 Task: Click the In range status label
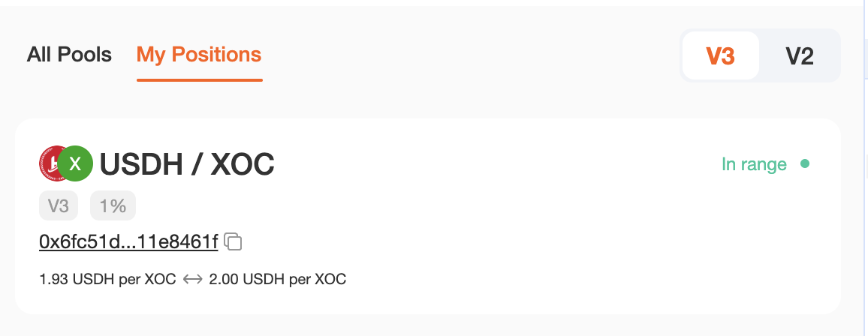tap(754, 164)
